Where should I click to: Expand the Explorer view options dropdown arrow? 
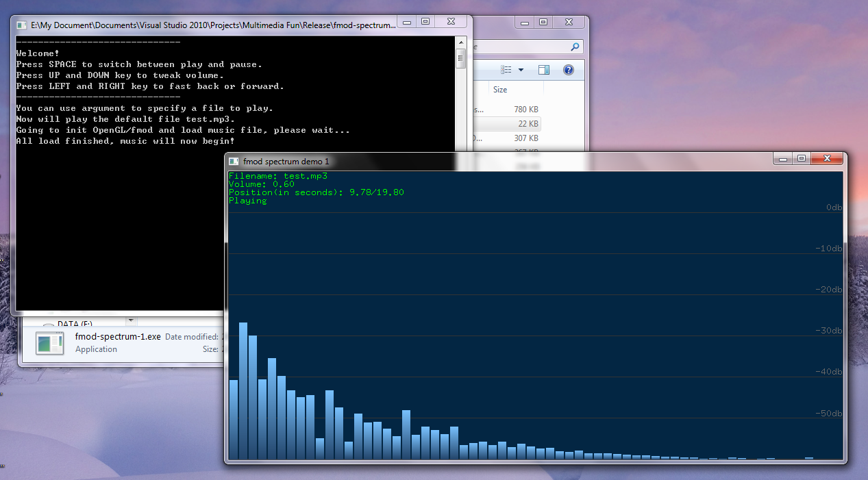point(521,70)
